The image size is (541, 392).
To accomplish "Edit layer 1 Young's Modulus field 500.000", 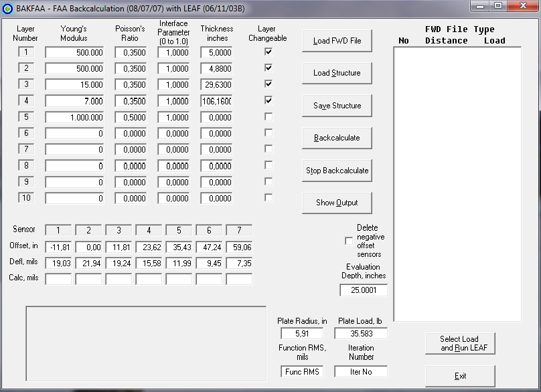I will [x=74, y=53].
